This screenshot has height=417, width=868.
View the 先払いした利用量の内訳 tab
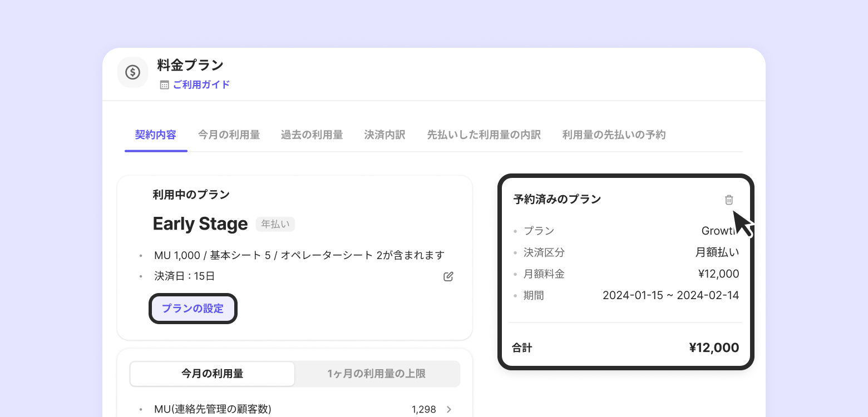coord(484,135)
